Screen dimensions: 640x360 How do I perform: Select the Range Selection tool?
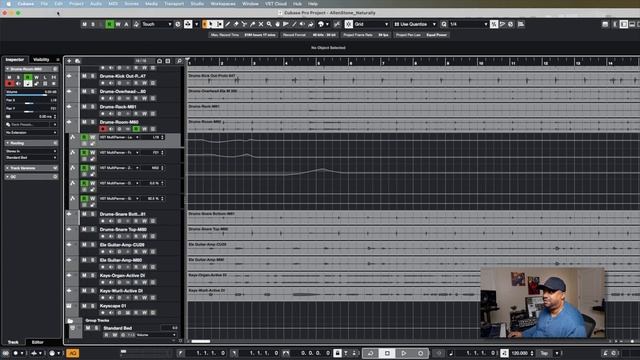[x=220, y=24]
